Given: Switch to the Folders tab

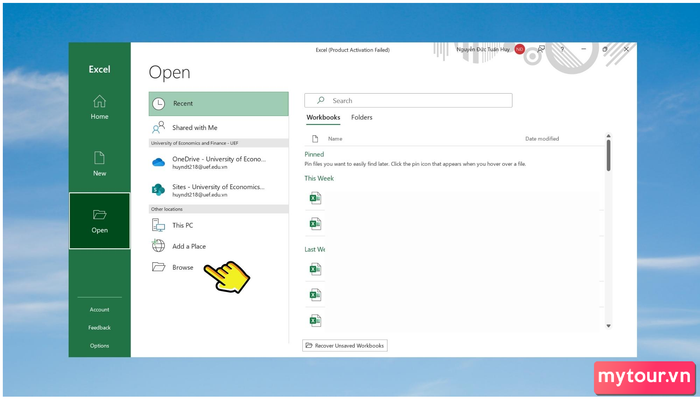Looking at the screenshot, I should [362, 117].
